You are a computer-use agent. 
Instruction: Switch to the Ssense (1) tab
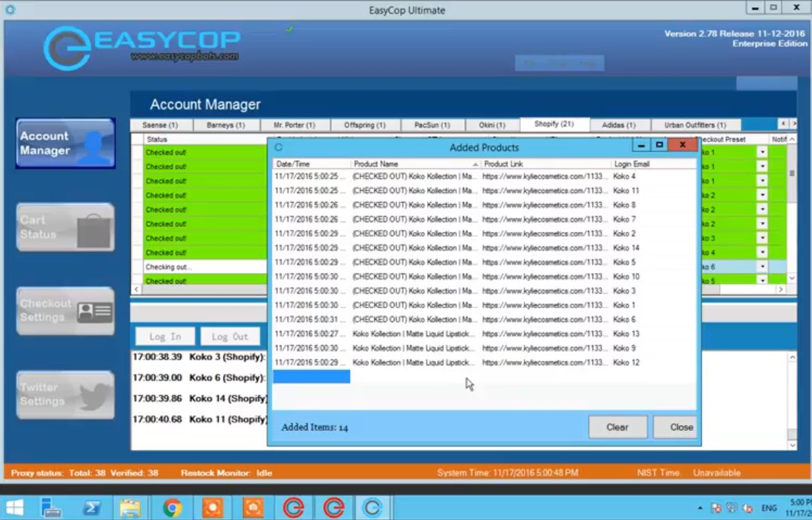(x=160, y=125)
